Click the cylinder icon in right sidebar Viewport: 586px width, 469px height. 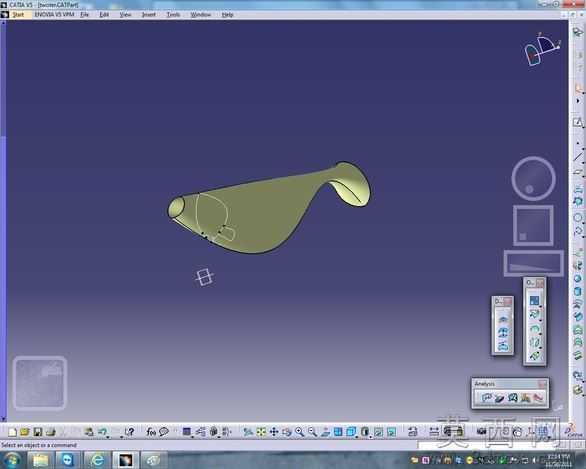pyautogui.click(x=578, y=291)
